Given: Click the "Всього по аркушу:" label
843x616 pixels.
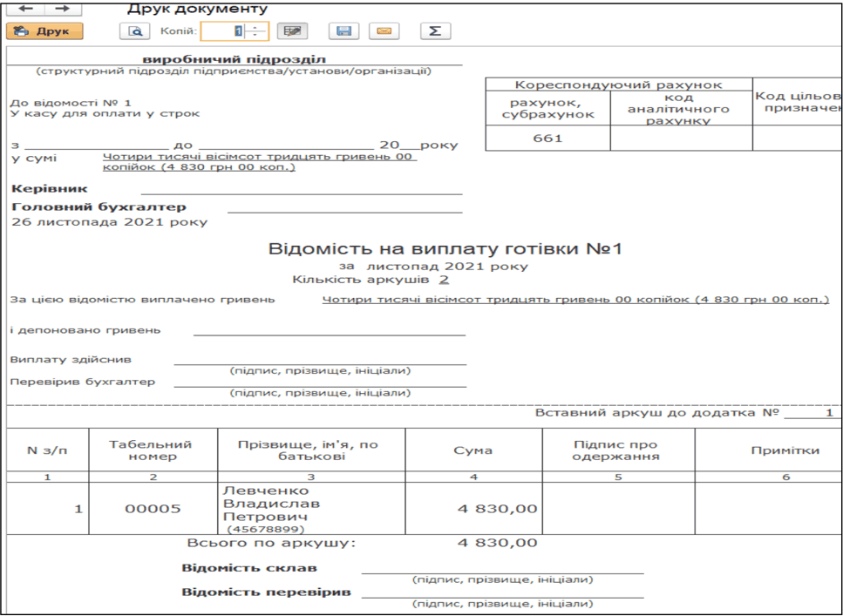Looking at the screenshot, I should (x=271, y=543).
